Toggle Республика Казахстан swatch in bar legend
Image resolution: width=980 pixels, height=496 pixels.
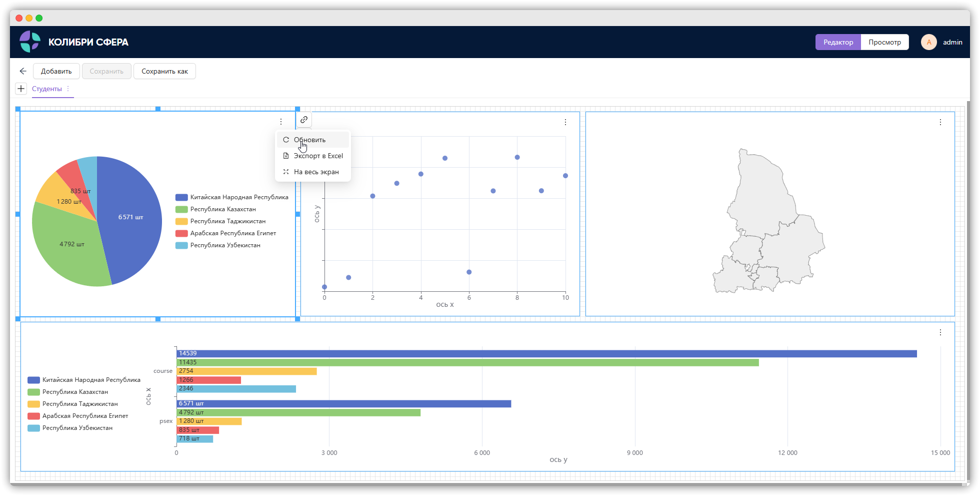pyautogui.click(x=33, y=392)
